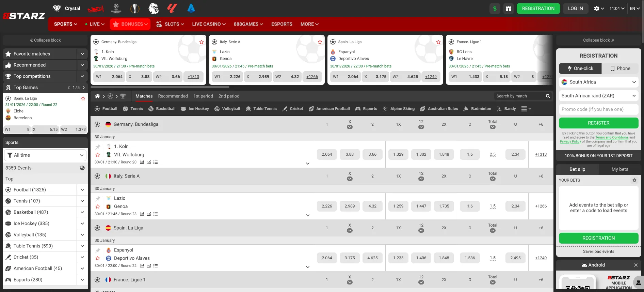This screenshot has width=644, height=292.
Task: Click the trophy icon in breadcrumb
Action: coord(123,96)
